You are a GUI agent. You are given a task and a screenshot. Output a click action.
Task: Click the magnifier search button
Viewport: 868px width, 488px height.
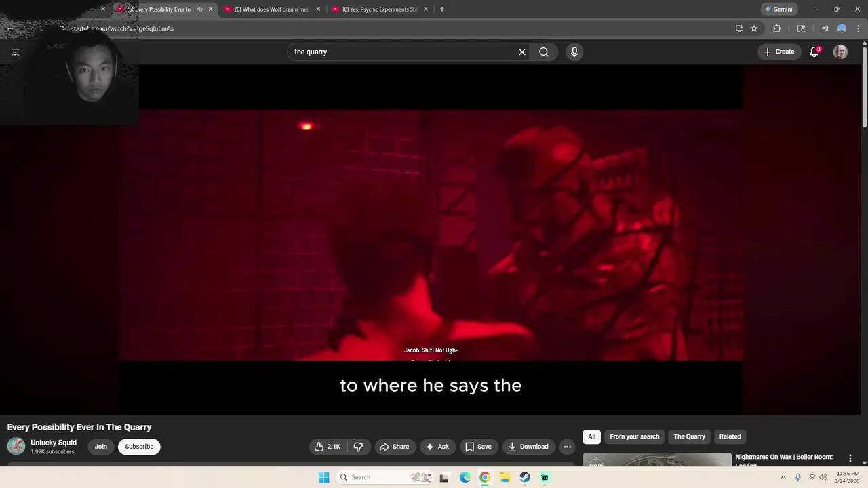click(x=544, y=52)
